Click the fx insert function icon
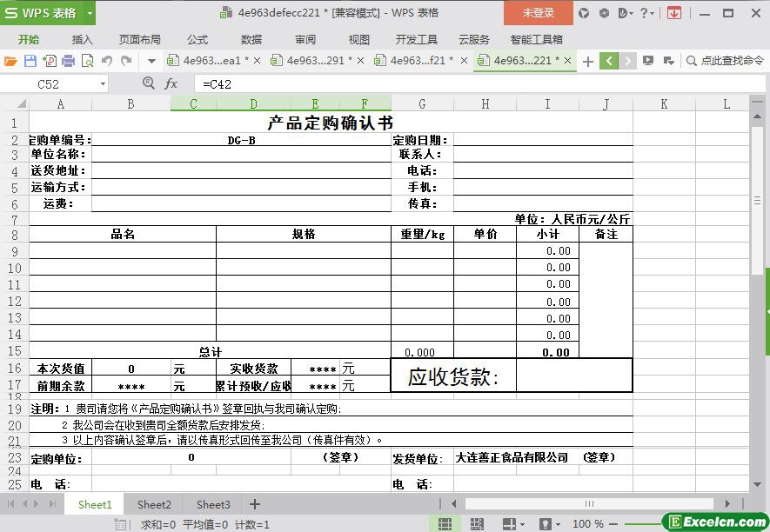The image size is (770, 532). (171, 83)
